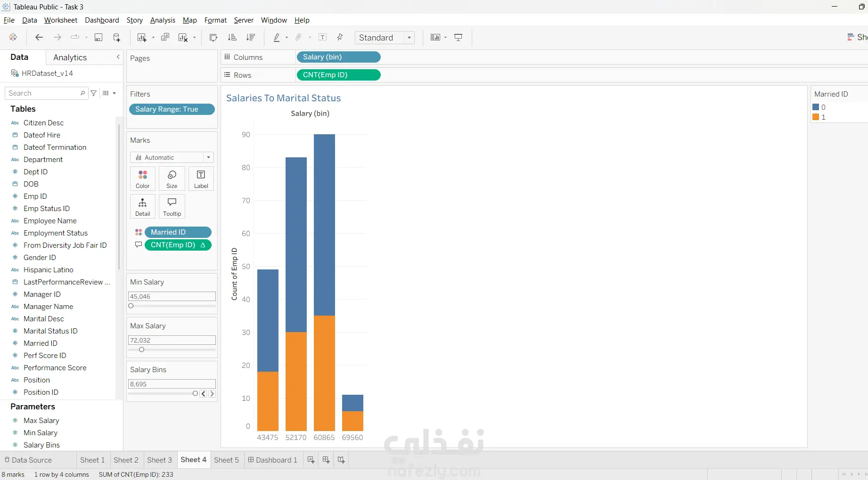Open the Format menu
868x480 pixels.
click(x=215, y=20)
